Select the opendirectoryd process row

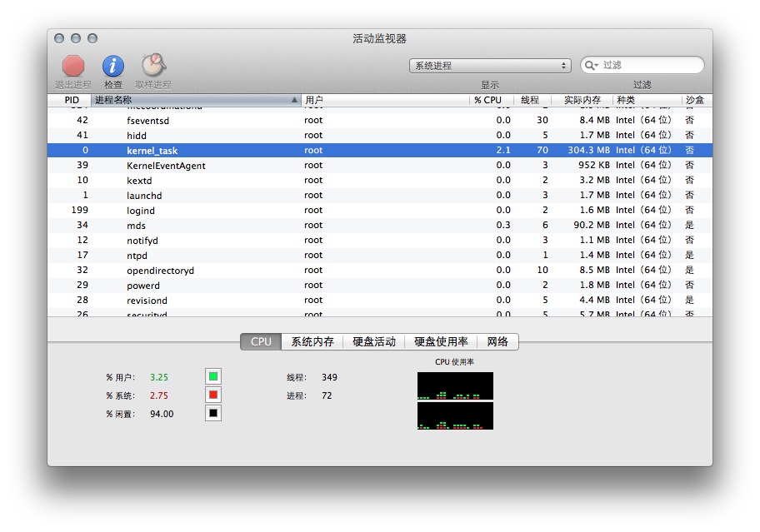tap(380, 270)
